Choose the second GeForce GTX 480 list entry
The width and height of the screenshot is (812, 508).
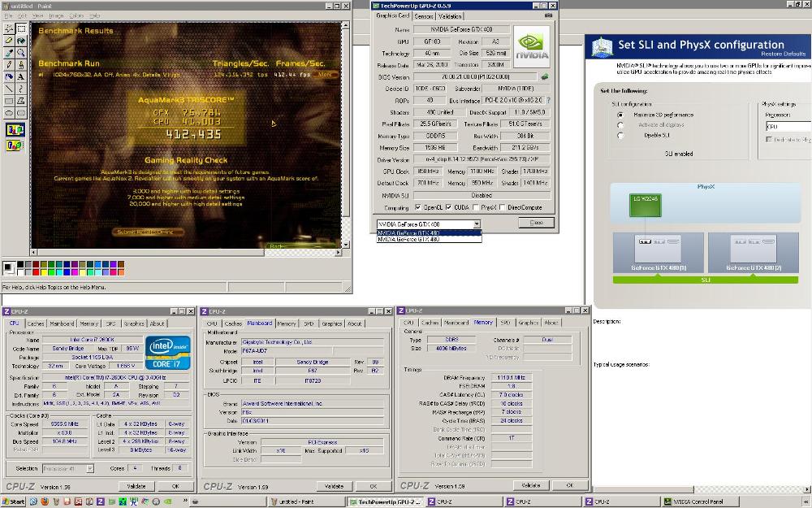(430, 240)
